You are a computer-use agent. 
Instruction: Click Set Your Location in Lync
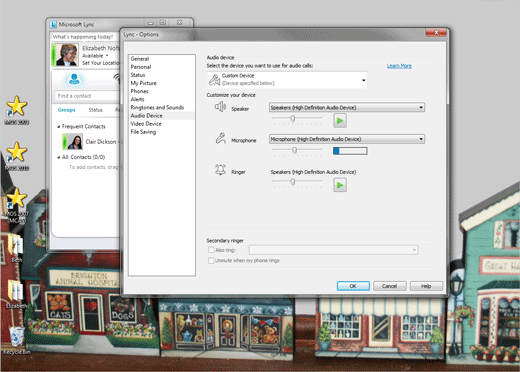click(x=101, y=63)
